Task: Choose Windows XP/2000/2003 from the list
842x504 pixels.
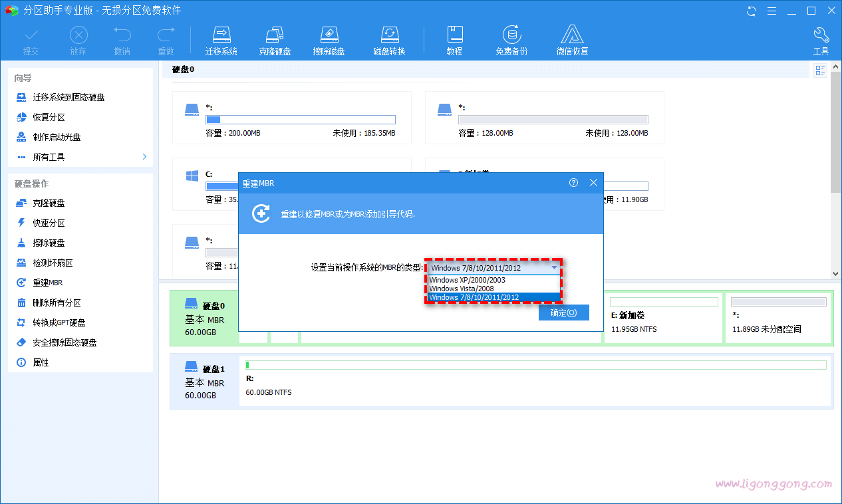Action: 467,280
